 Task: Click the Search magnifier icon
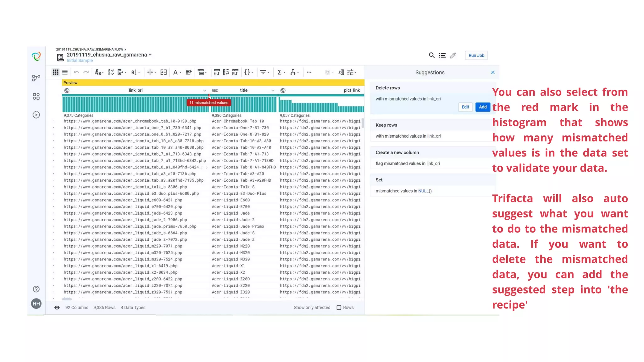[x=432, y=55]
